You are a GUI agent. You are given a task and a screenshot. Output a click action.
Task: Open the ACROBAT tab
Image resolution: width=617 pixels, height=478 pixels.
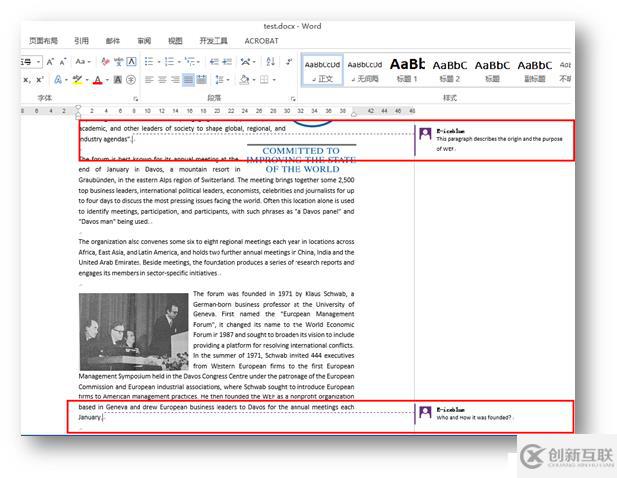click(x=261, y=41)
